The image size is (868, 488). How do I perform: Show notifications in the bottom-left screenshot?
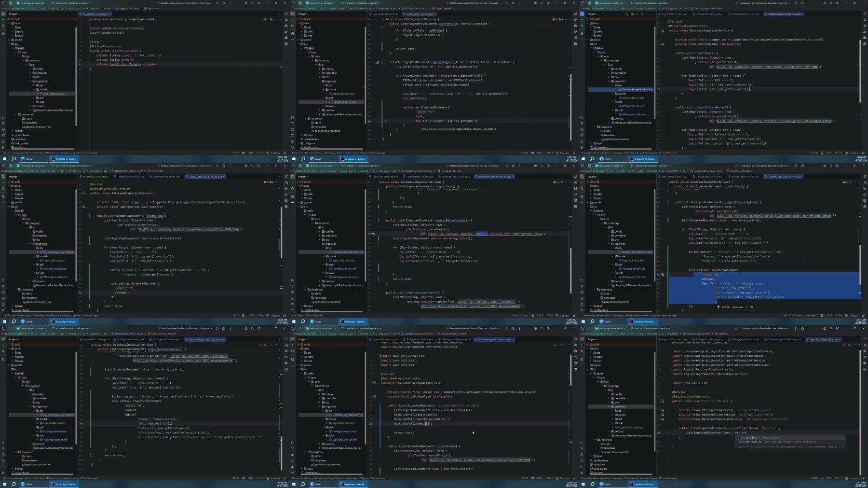(x=286, y=339)
